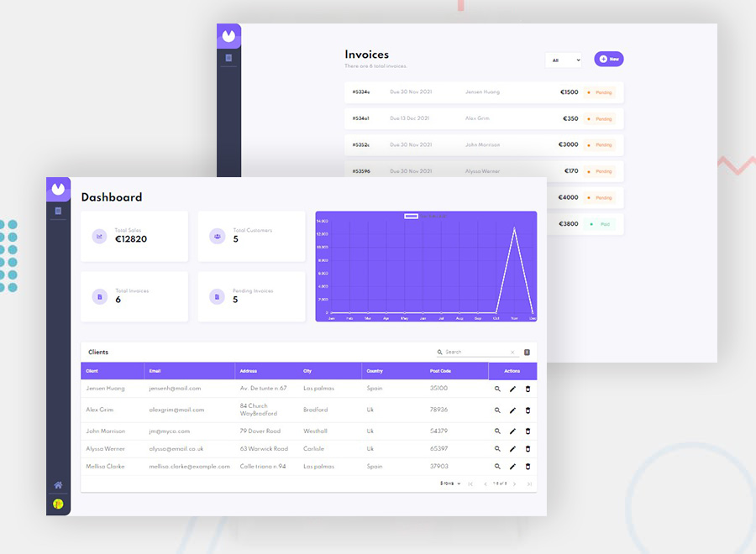Edit the John Morrison client row

[512, 431]
